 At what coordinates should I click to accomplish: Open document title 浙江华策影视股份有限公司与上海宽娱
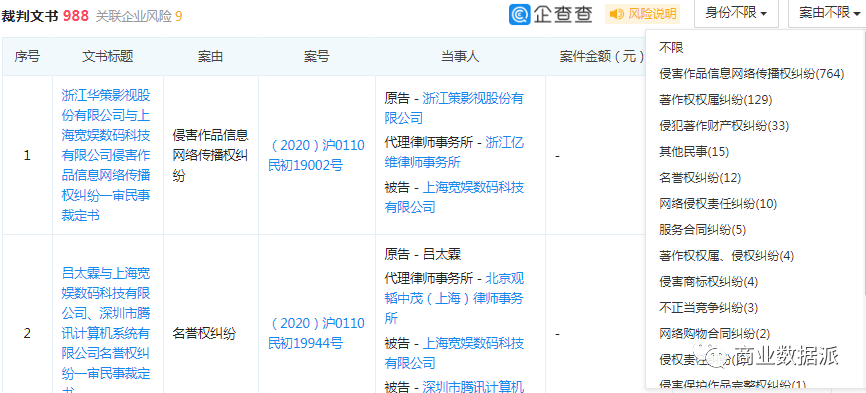(x=105, y=156)
